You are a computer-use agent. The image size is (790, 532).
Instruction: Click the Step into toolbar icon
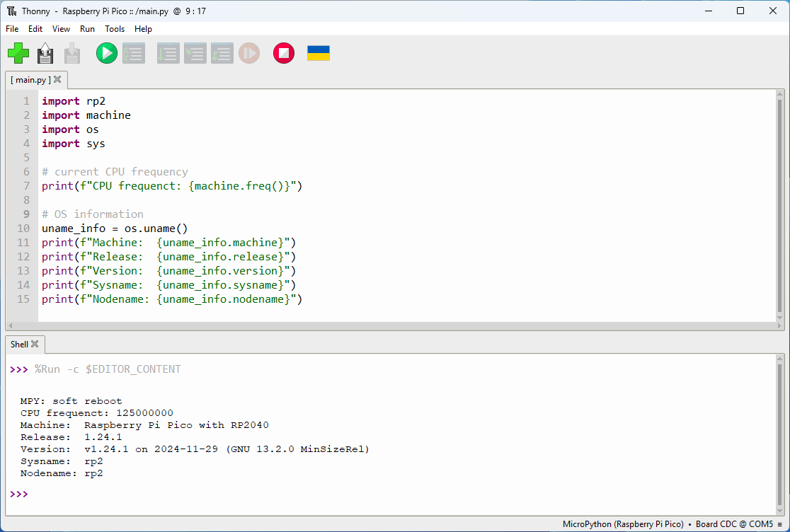click(195, 53)
